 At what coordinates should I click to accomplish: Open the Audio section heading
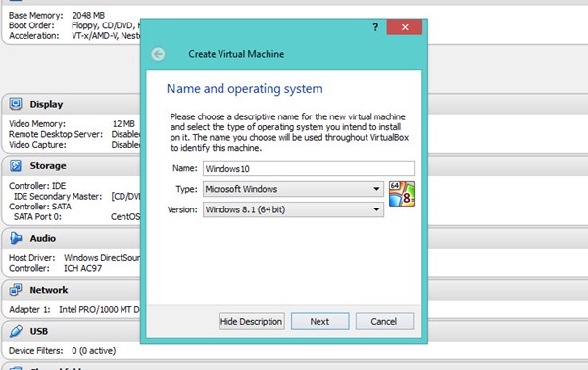click(43, 238)
